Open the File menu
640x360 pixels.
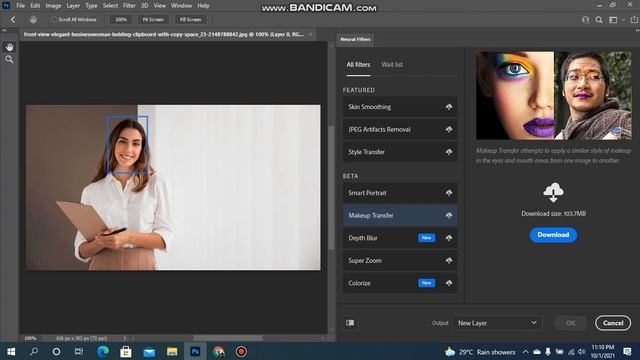20,6
